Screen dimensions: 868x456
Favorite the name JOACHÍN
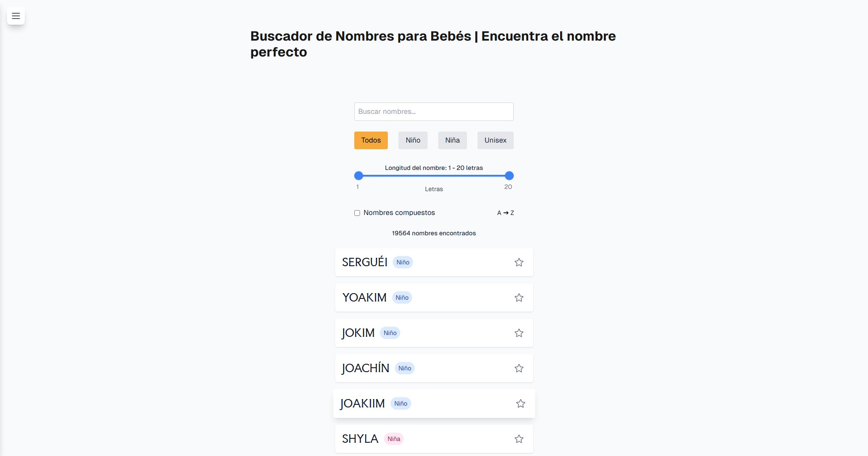pyautogui.click(x=519, y=368)
